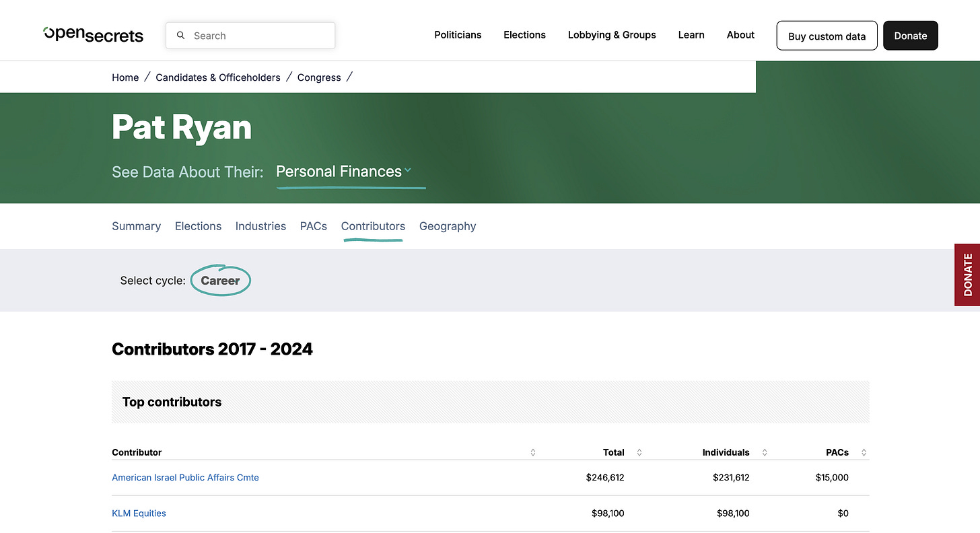Open American Israel Public Affairs Cmte link
The image size is (980, 533).
tap(185, 478)
